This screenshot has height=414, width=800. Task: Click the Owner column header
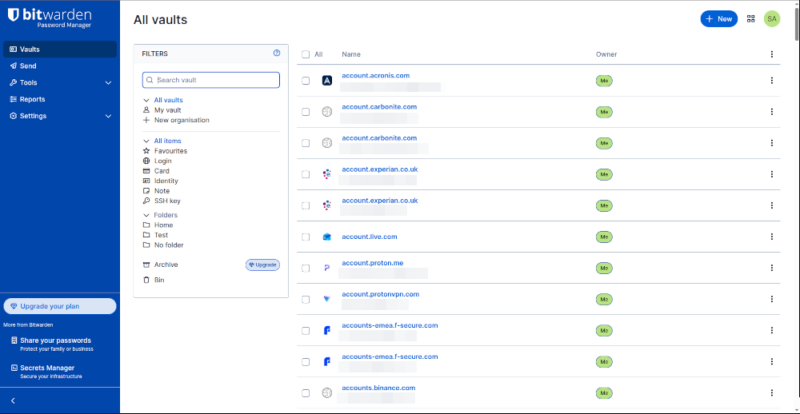point(606,54)
